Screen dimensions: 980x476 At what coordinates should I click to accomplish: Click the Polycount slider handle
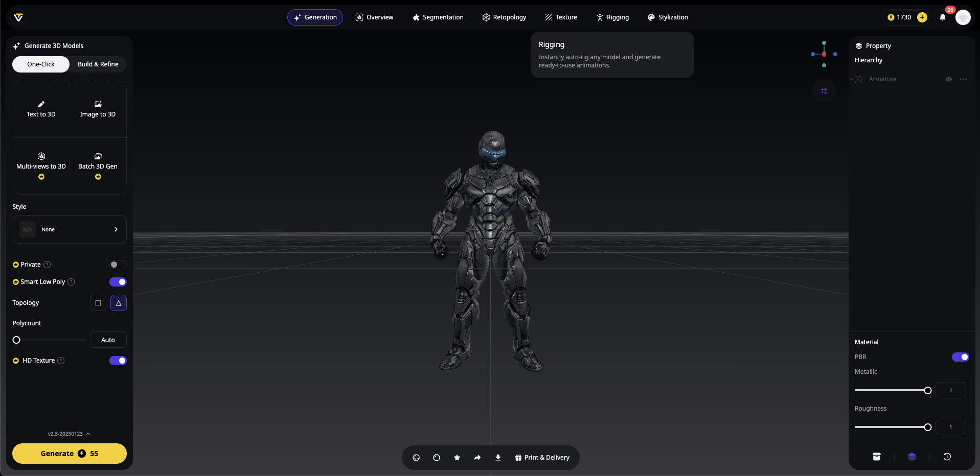click(x=16, y=340)
